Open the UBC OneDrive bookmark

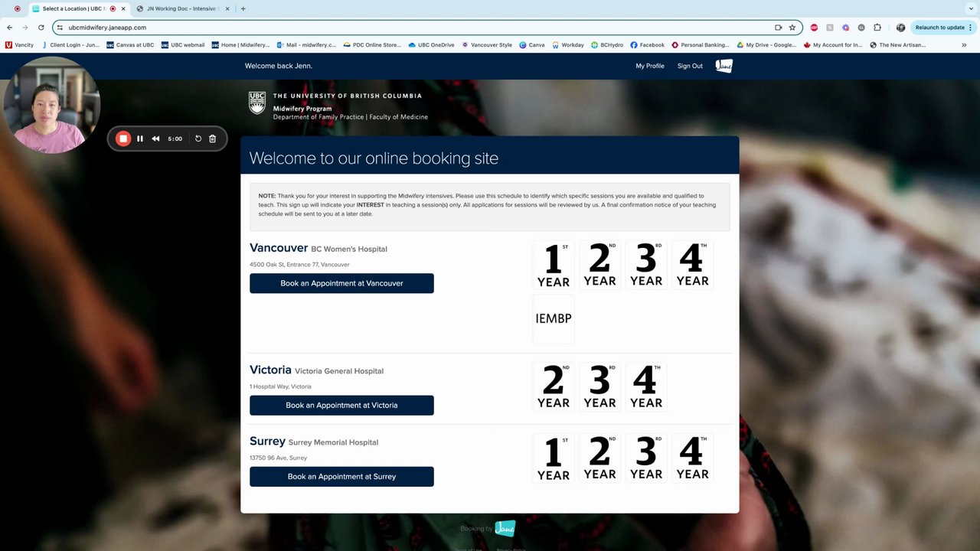point(431,45)
